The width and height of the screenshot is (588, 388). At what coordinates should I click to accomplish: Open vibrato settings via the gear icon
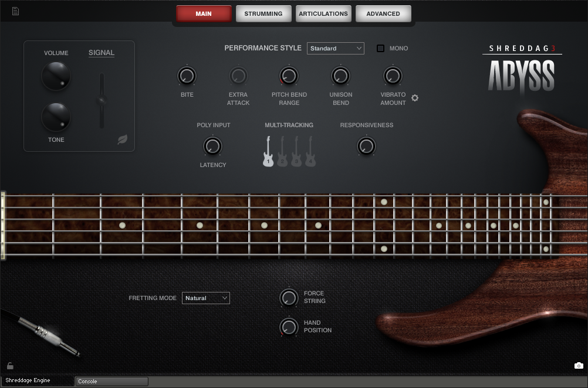click(415, 98)
